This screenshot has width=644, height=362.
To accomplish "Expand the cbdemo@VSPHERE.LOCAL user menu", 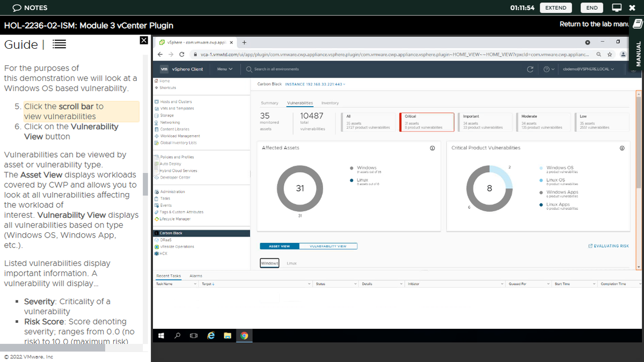I will (588, 69).
